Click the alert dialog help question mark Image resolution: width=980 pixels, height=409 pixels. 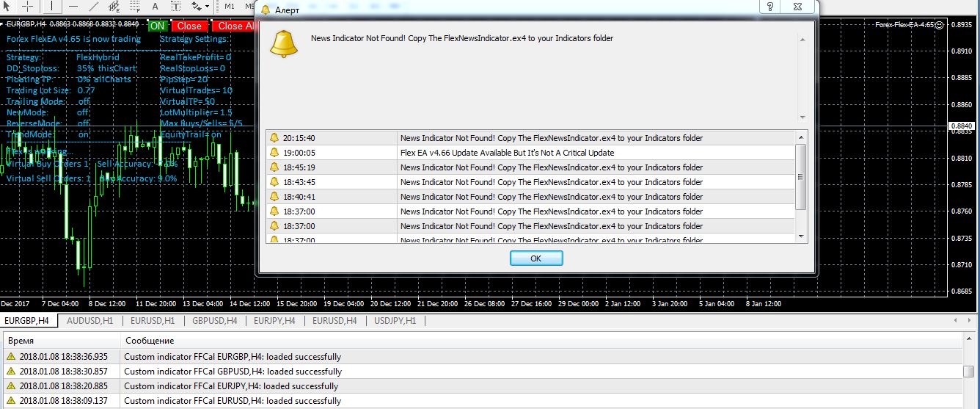pos(770,7)
